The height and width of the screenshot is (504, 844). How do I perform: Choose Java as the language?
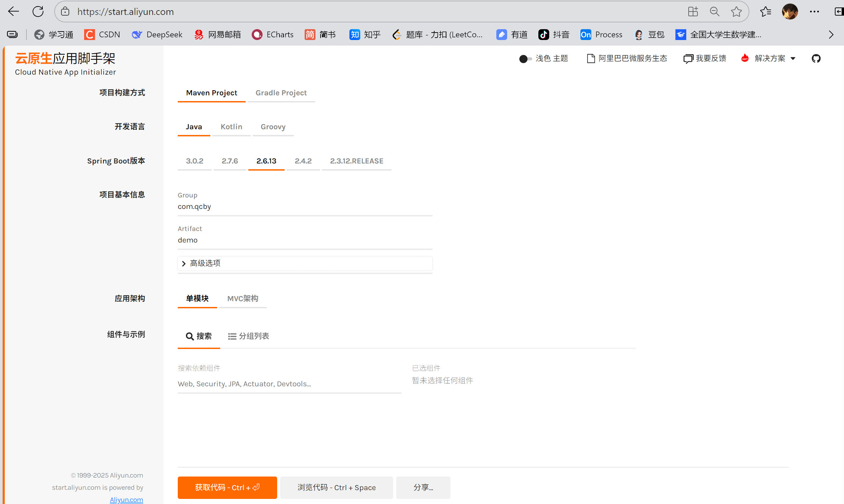[x=194, y=127]
